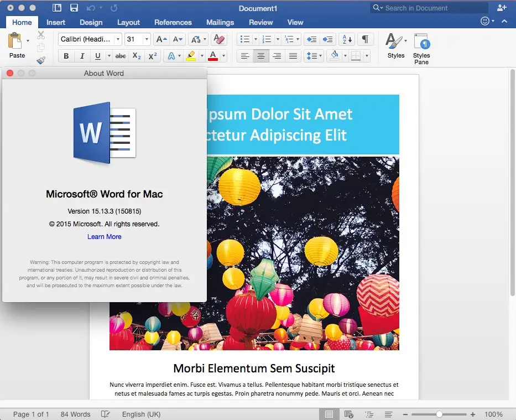Toggle bold formatting
The height and width of the screenshot is (420, 516).
[x=66, y=56]
